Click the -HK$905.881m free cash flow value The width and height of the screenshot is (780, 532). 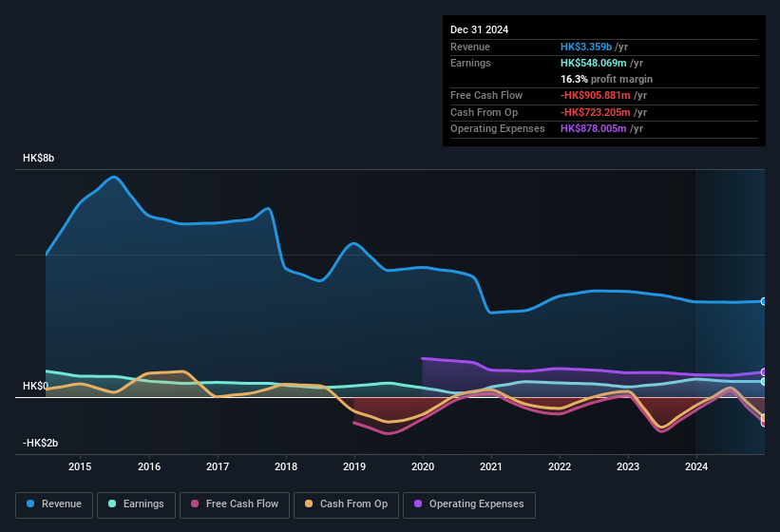click(596, 95)
